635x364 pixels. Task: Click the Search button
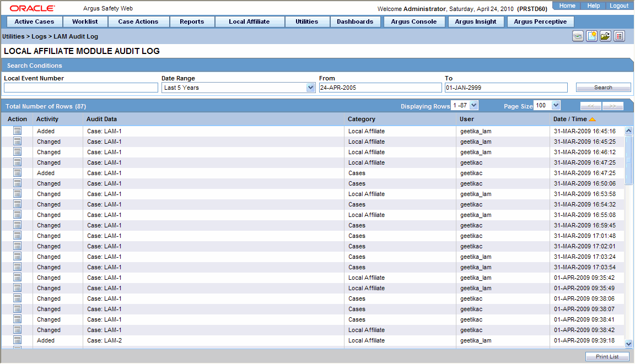tap(603, 88)
